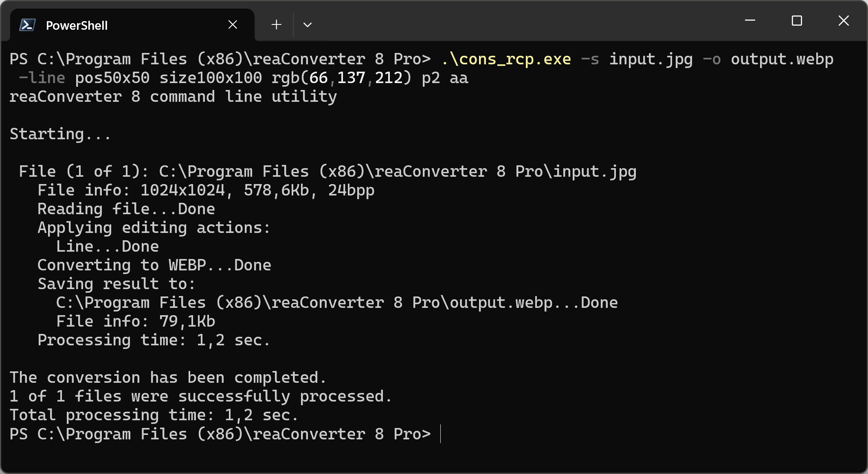Click "The conversion has been completed." message
Image resolution: width=868 pixels, height=474 pixels.
(168, 378)
